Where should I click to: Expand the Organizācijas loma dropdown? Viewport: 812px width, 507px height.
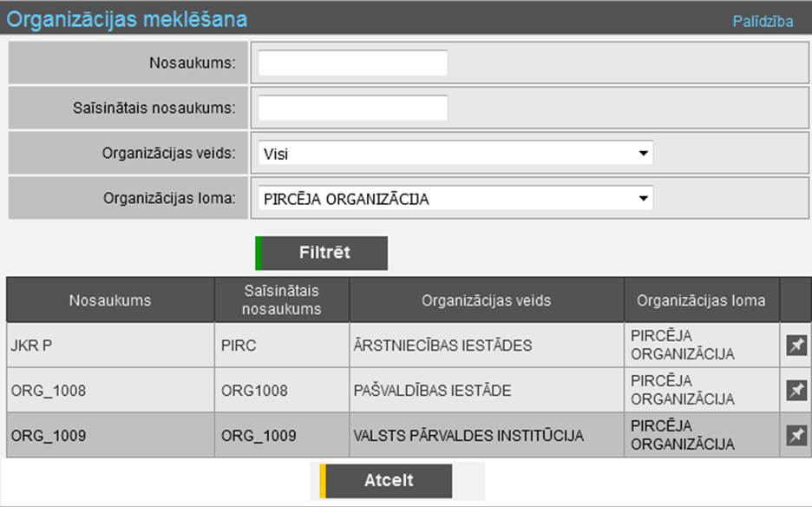point(455,199)
